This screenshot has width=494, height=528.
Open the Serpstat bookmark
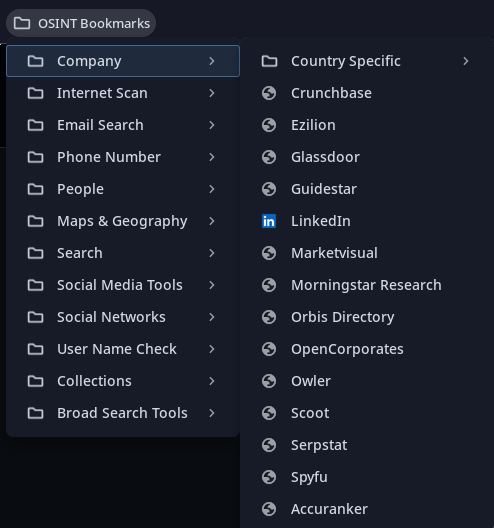click(367, 445)
